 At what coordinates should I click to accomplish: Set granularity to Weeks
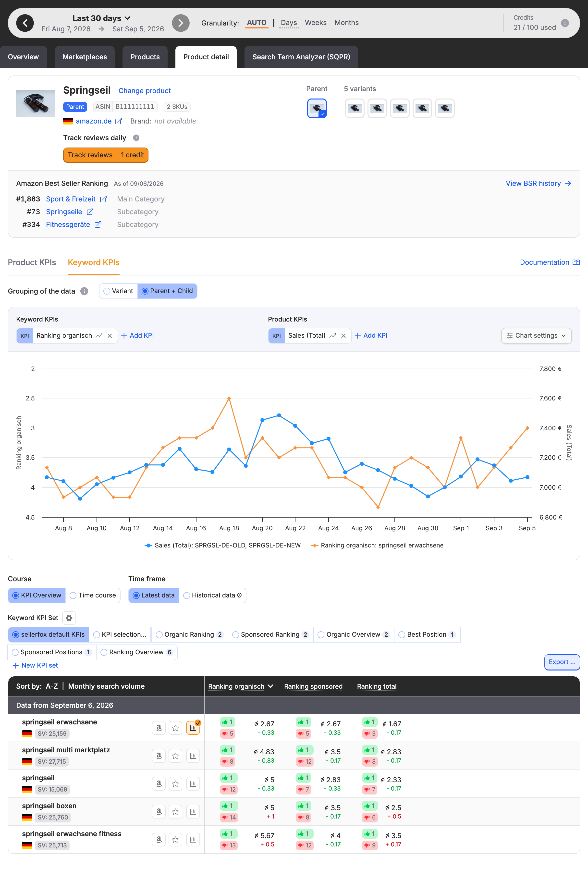[316, 23]
